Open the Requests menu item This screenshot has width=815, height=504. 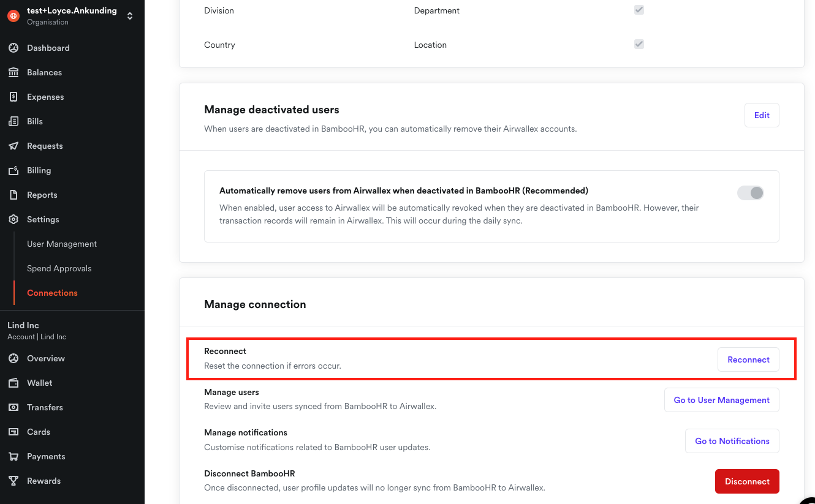[45, 146]
